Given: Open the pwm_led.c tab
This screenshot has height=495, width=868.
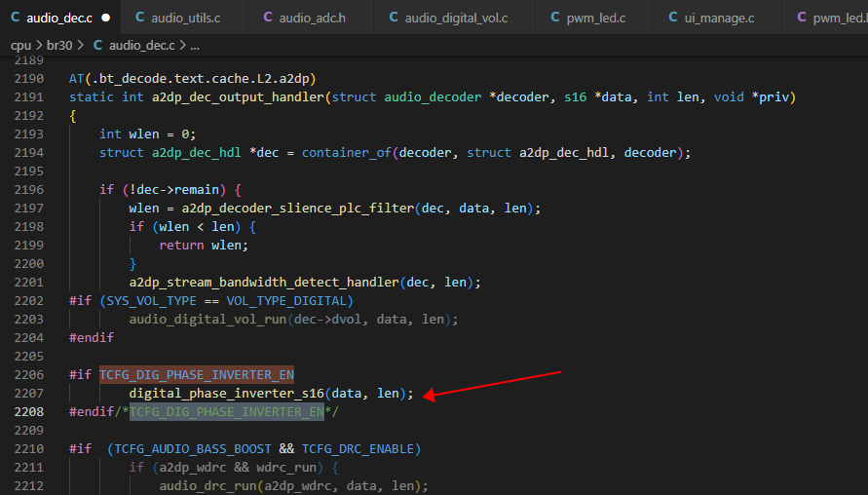Looking at the screenshot, I should coord(595,18).
